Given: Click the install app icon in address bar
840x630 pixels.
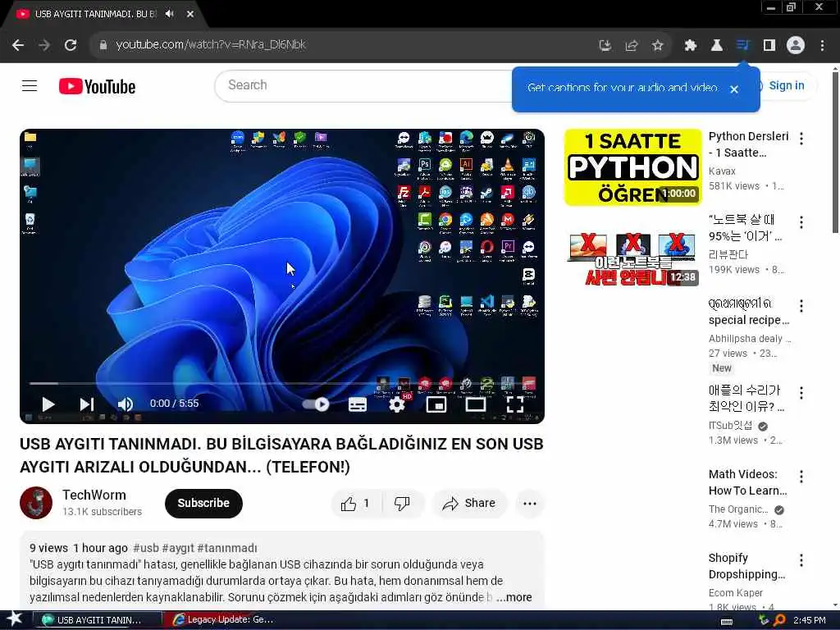Looking at the screenshot, I should (605, 46).
